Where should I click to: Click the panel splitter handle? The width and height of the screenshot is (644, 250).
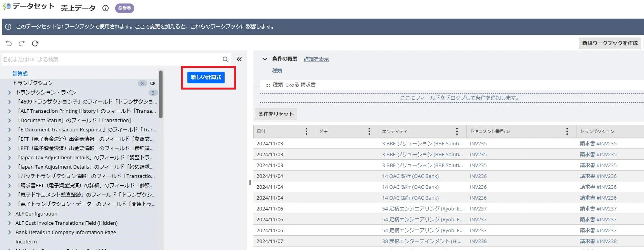click(x=250, y=182)
